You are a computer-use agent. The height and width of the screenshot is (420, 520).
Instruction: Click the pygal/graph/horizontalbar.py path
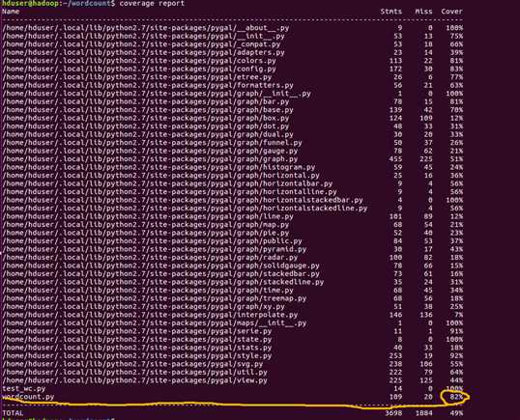click(167, 183)
